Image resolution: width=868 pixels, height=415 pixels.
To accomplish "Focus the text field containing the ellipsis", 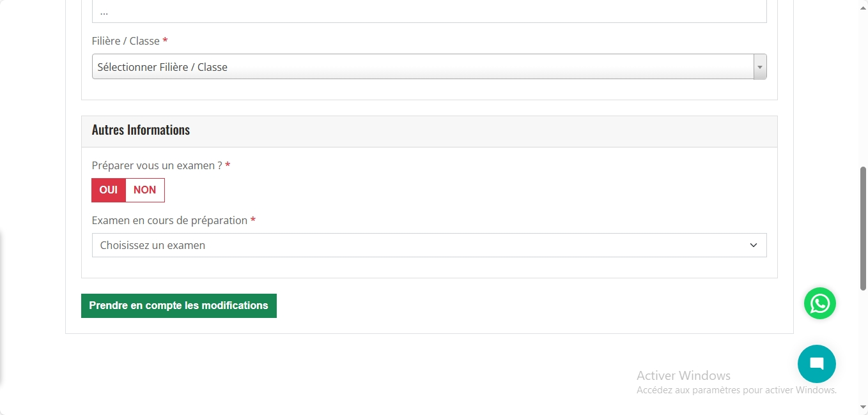I will 428,12.
